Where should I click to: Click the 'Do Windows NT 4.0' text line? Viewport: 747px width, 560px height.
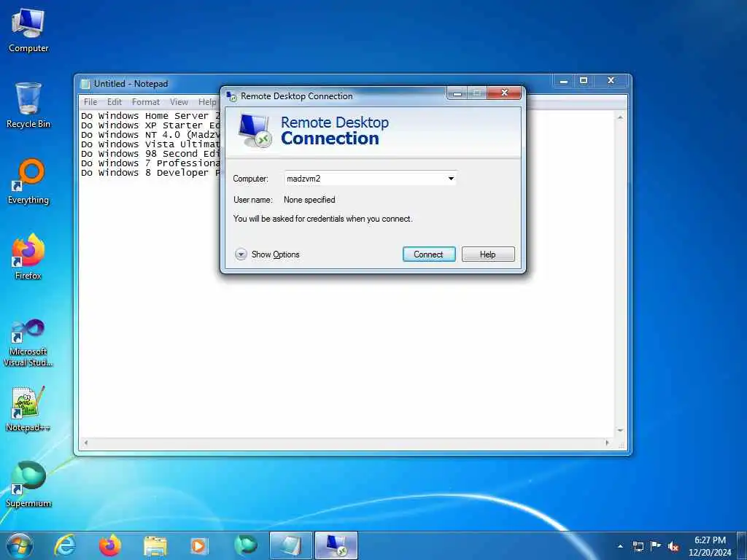[x=150, y=135]
